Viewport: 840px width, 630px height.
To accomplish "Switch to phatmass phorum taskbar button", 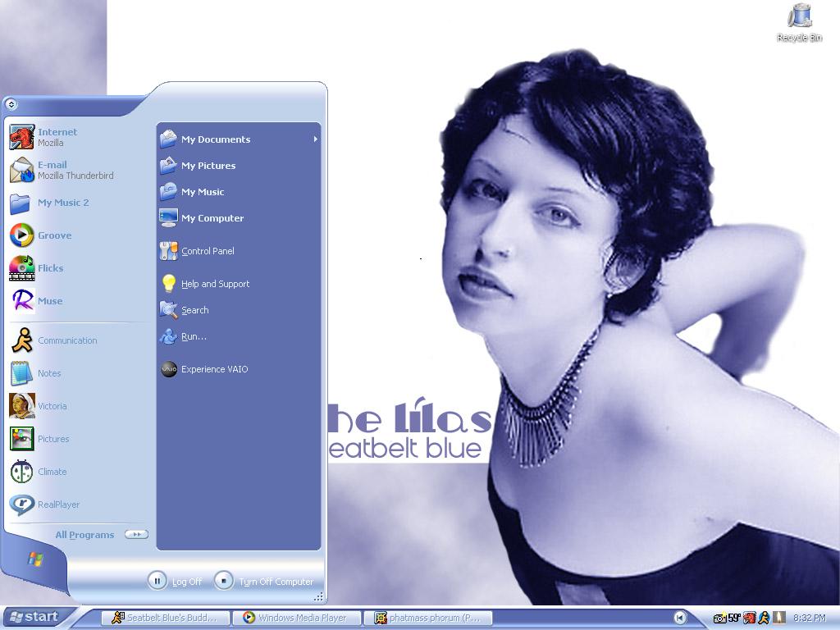I will 427,618.
